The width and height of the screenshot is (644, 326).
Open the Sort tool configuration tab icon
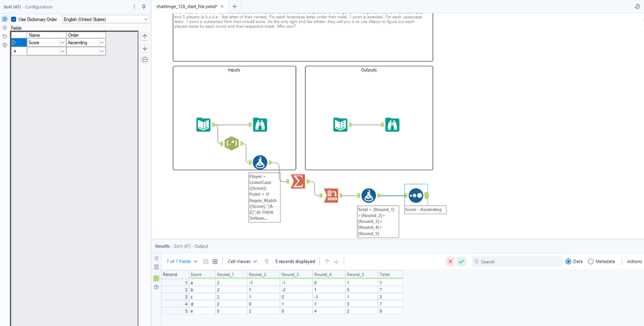[5, 19]
